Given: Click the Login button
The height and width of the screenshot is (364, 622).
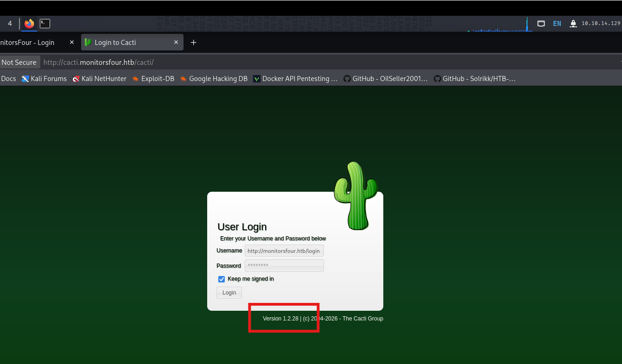Looking at the screenshot, I should point(229,293).
